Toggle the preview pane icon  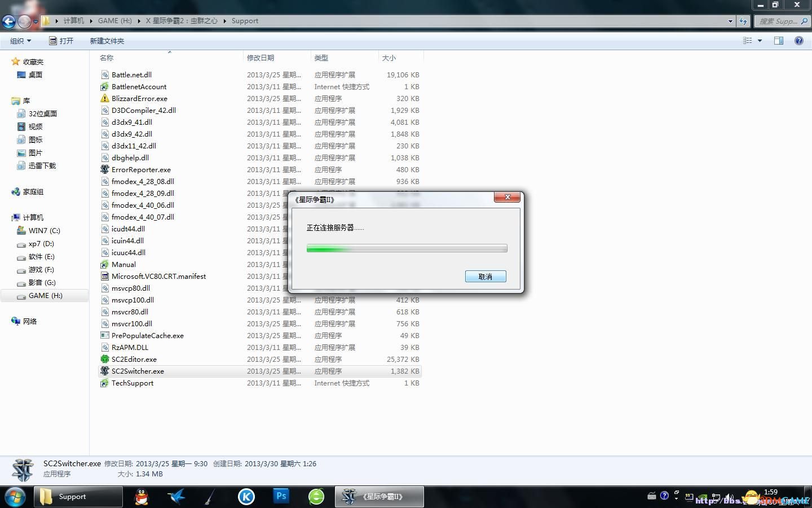click(x=779, y=41)
